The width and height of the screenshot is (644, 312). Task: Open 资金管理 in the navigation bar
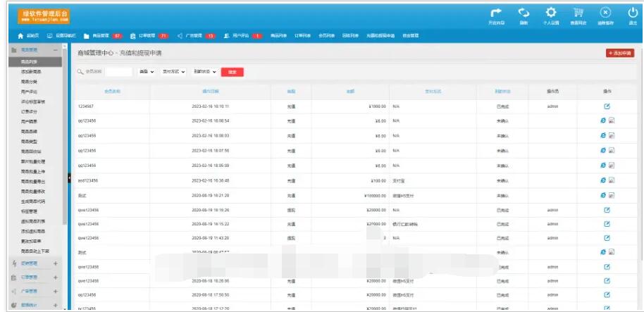(410, 36)
